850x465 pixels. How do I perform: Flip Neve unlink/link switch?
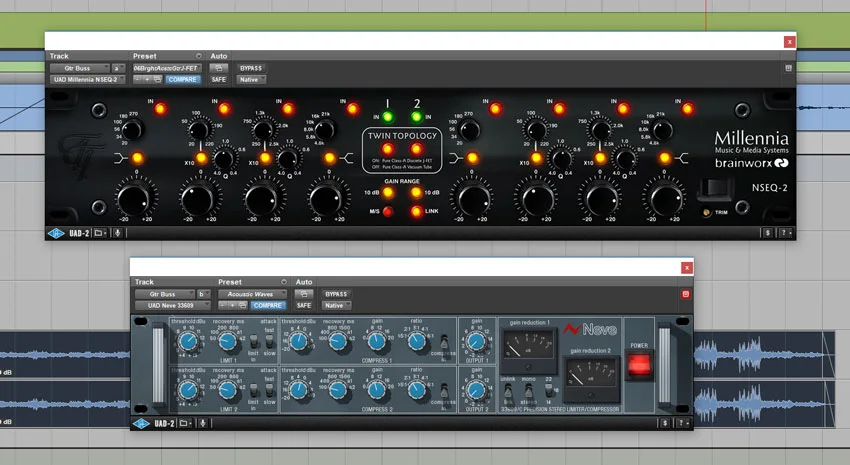click(508, 391)
